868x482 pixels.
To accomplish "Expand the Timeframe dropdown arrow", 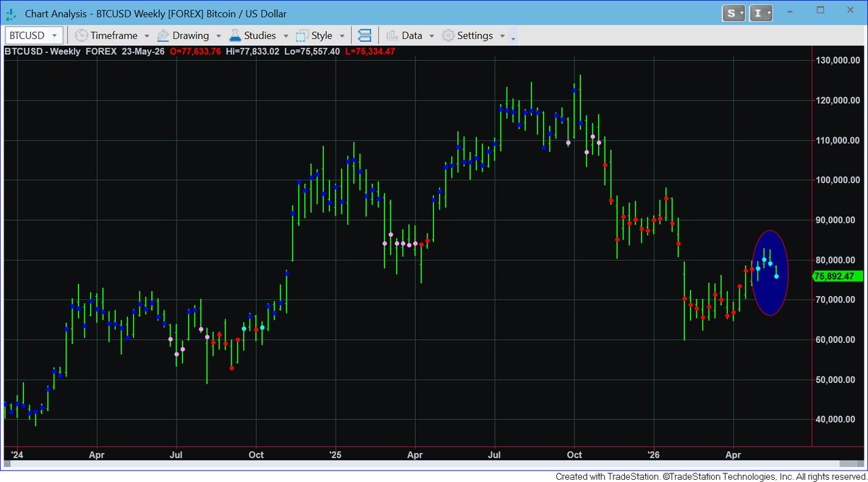I will (146, 35).
